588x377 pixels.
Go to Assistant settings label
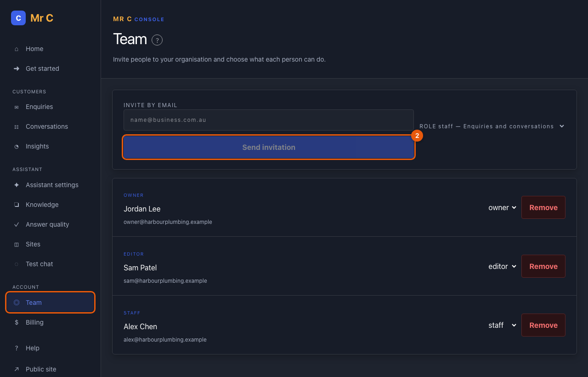click(x=52, y=185)
